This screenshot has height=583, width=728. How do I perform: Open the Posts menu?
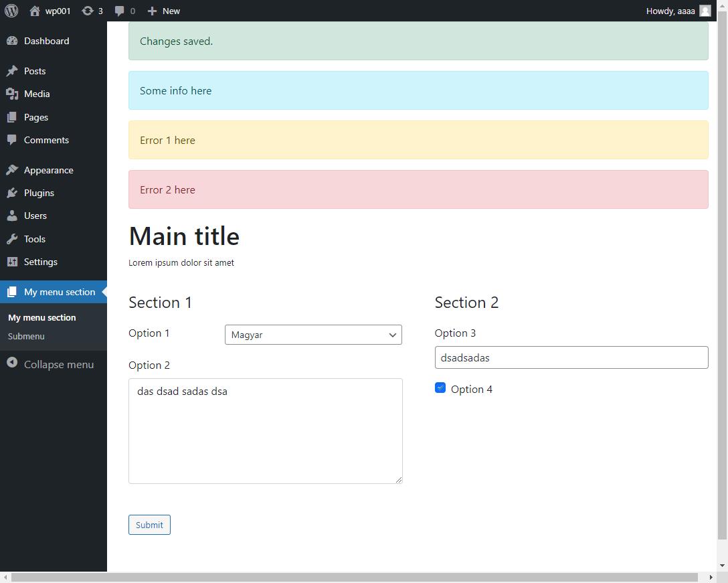[x=54, y=70]
